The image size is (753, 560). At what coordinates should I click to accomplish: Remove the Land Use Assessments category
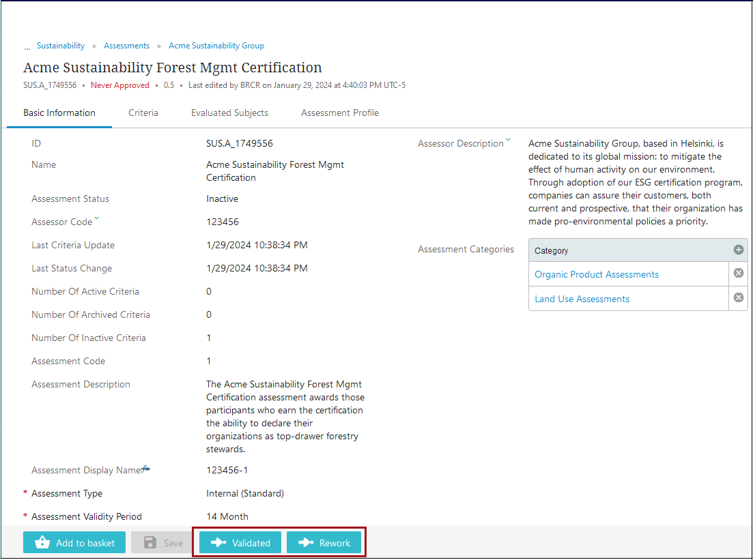coord(738,298)
